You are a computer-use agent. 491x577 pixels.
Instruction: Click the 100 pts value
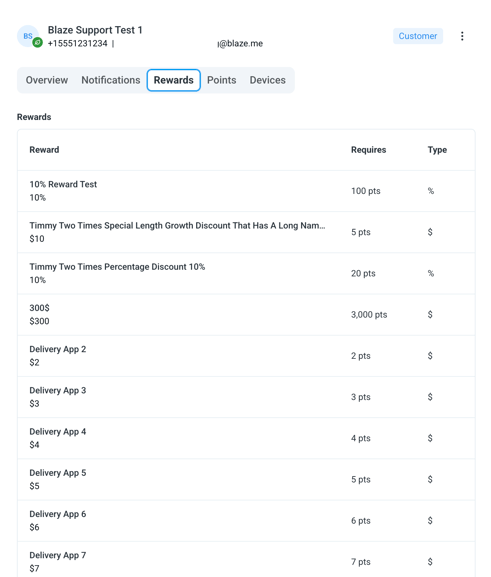[365, 191]
